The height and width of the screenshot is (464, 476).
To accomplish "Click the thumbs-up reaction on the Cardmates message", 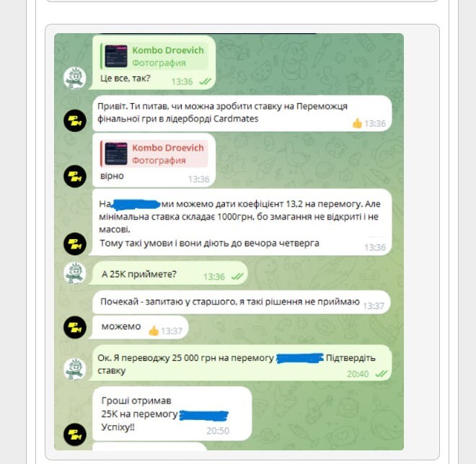I will point(357,123).
